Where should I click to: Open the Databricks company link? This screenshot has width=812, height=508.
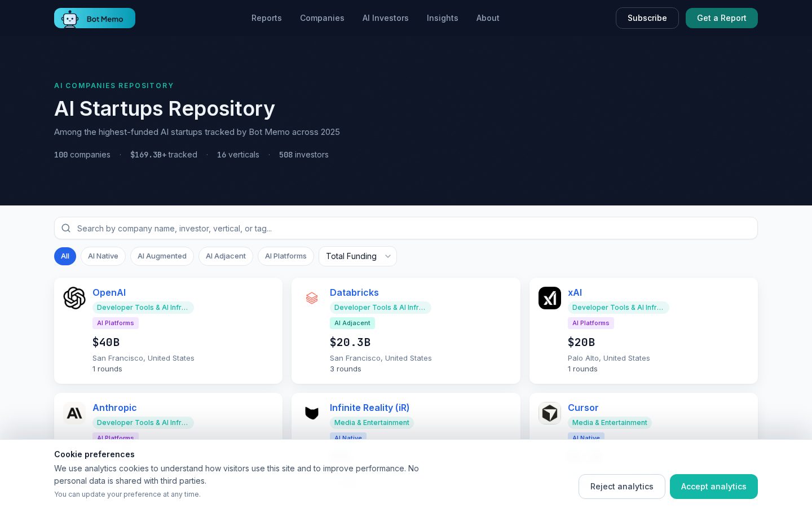click(x=354, y=292)
